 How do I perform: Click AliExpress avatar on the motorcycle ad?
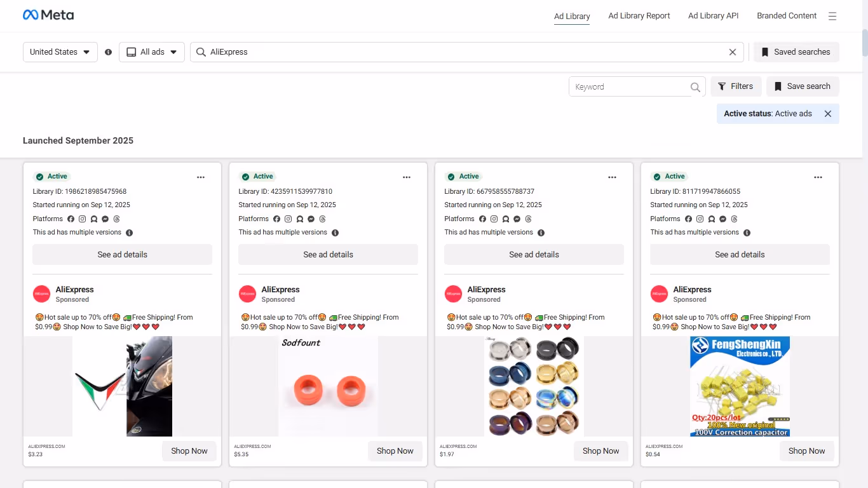click(41, 294)
